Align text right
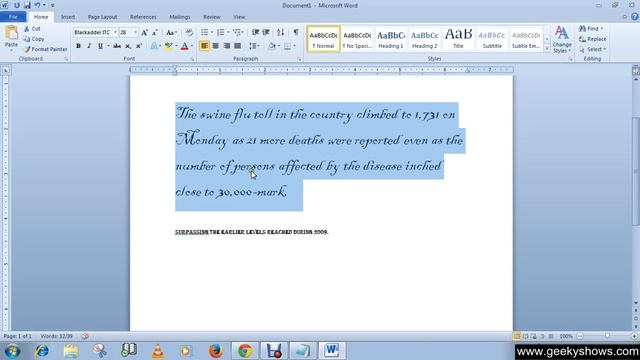Image resolution: width=640 pixels, height=360 pixels. pos(227,46)
